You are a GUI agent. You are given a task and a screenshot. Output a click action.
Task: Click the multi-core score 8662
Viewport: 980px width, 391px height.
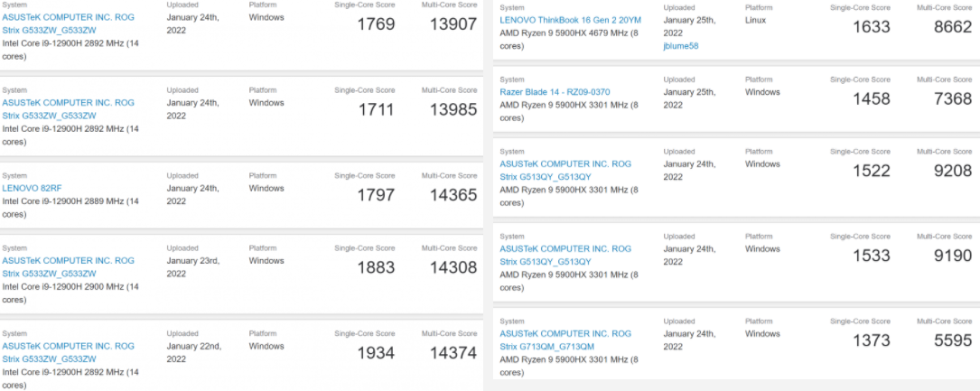tap(953, 27)
